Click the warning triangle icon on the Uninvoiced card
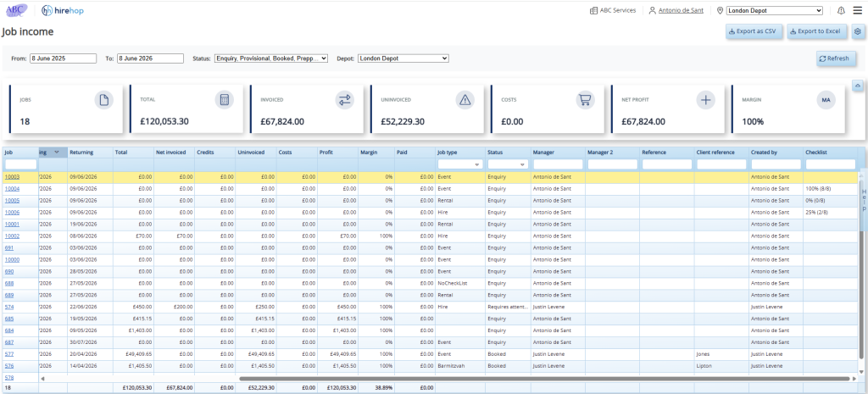 [x=465, y=100]
